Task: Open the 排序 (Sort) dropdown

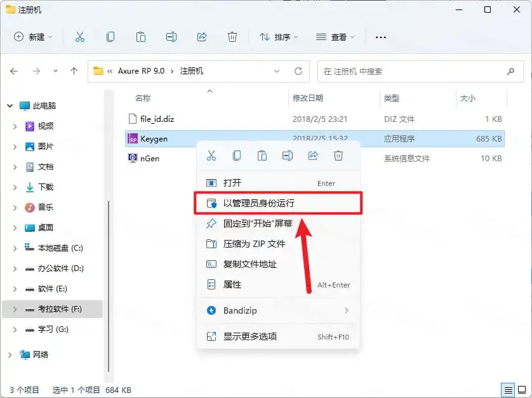Action: (279, 37)
